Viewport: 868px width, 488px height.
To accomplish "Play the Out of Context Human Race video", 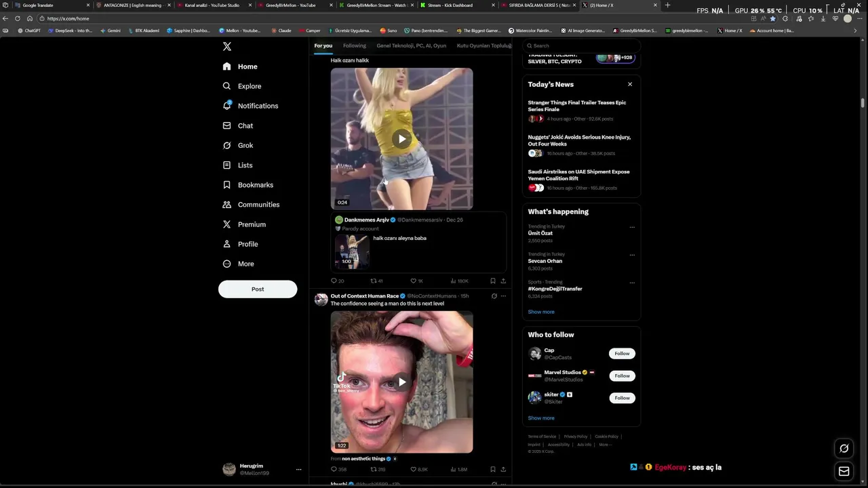I will [402, 382].
